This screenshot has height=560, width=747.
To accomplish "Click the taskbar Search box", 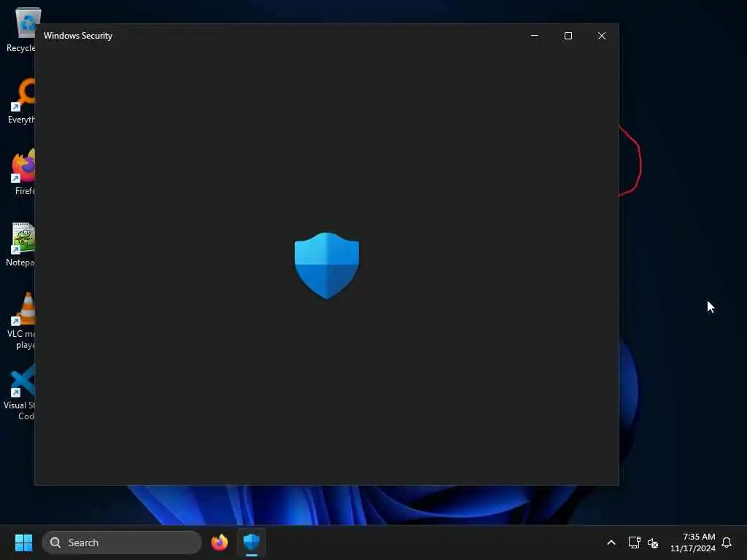I will (x=122, y=542).
